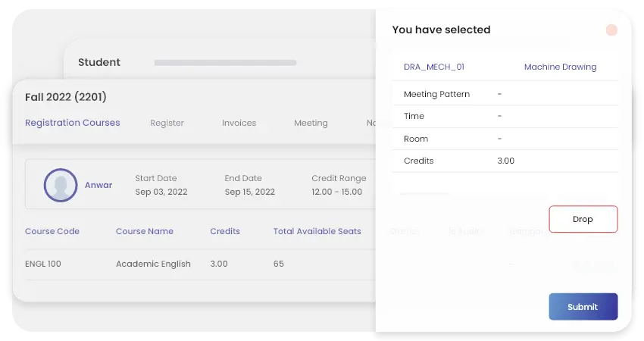Screen dimensions: 644x341
Task: Click the Fall 2022 (2201) term heading
Action: (x=65, y=97)
